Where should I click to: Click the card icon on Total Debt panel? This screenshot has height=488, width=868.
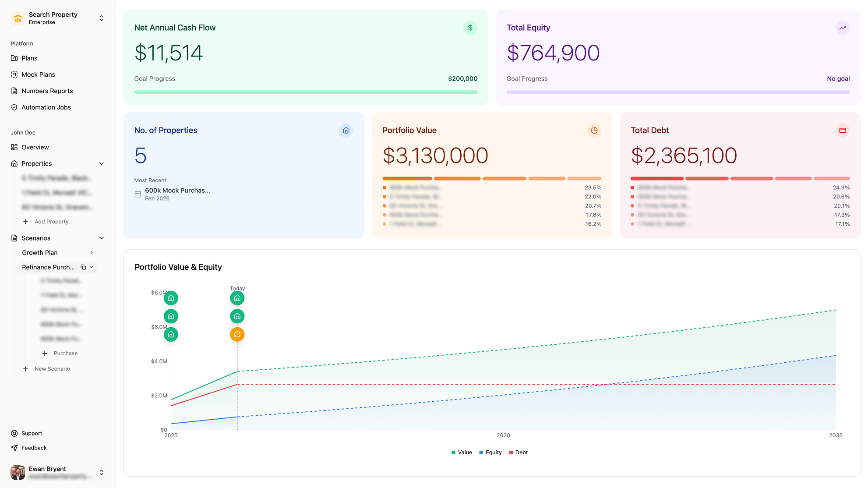[x=842, y=130]
